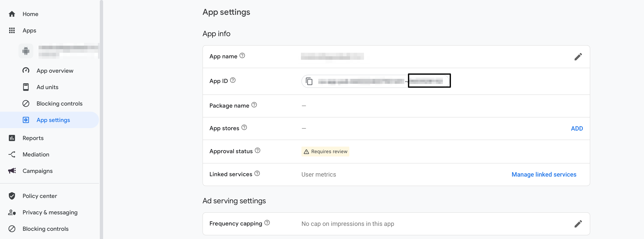Click help icon beside Frequency capping
The width and height of the screenshot is (644, 239).
pos(267,223)
